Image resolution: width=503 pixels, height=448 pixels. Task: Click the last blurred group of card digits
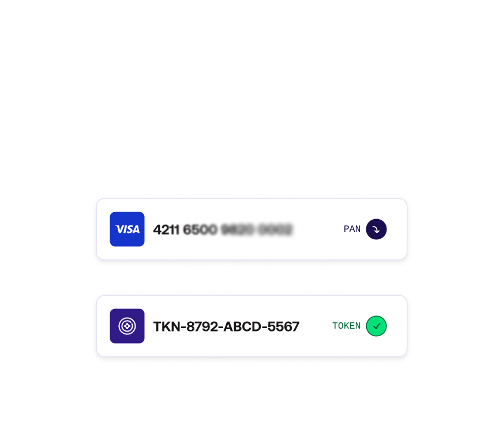(275, 229)
